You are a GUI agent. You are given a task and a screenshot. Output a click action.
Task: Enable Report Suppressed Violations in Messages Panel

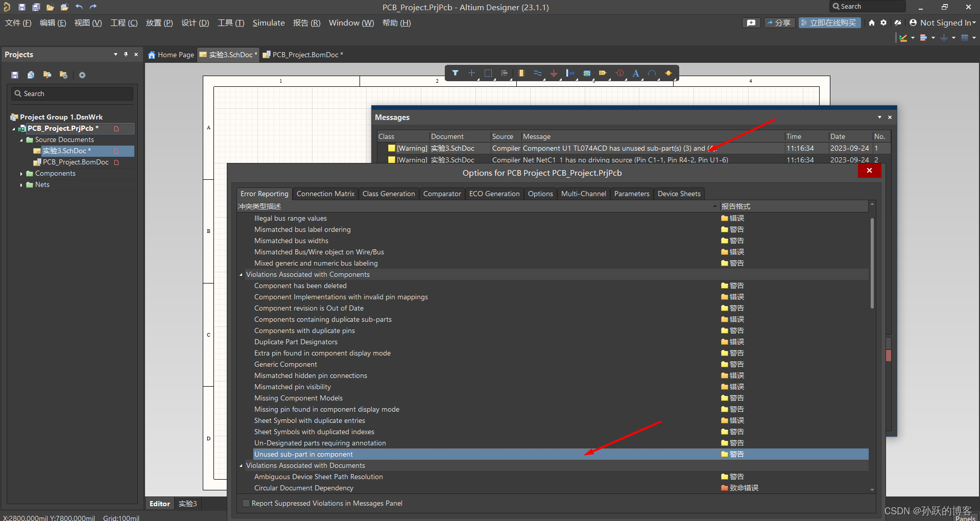[x=246, y=503]
